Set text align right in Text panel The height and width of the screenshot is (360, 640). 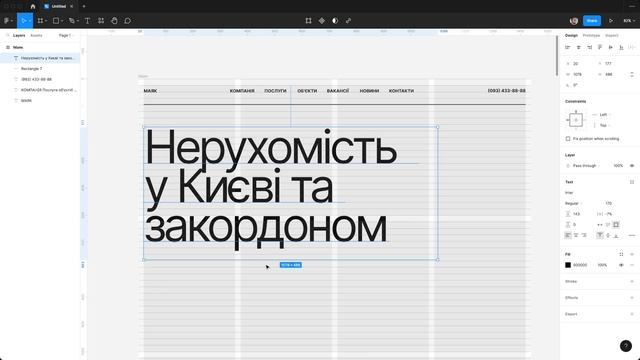pyautogui.click(x=584, y=235)
